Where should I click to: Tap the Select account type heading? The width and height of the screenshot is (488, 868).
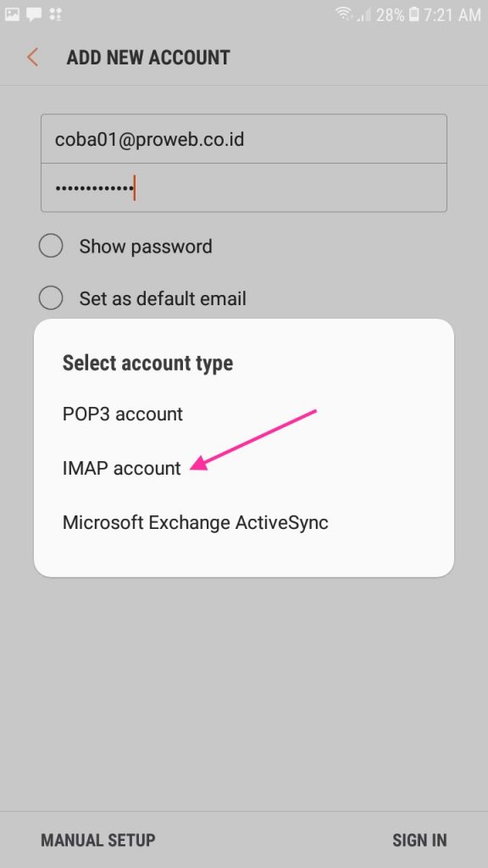(x=147, y=363)
